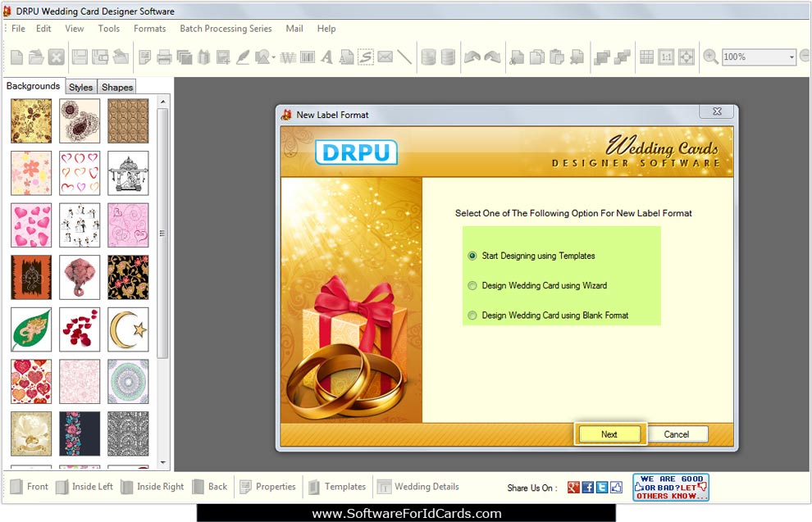Switch to Inside Left card side
812x522 pixels.
84,486
